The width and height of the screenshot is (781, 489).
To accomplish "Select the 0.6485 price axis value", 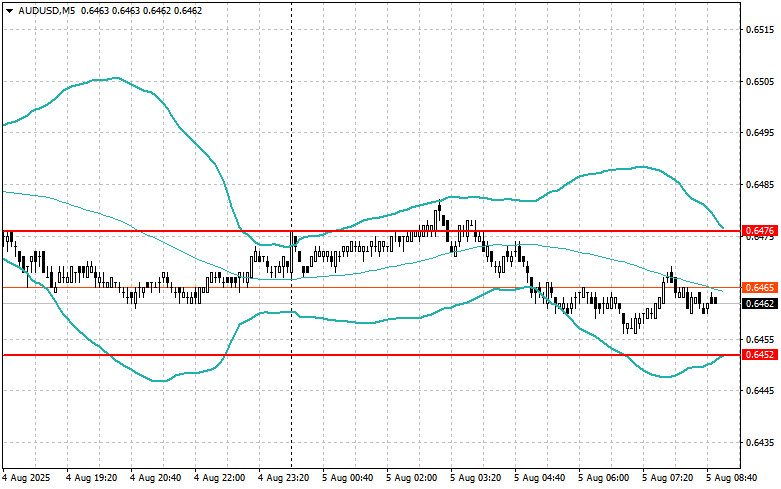I will pyautogui.click(x=761, y=184).
